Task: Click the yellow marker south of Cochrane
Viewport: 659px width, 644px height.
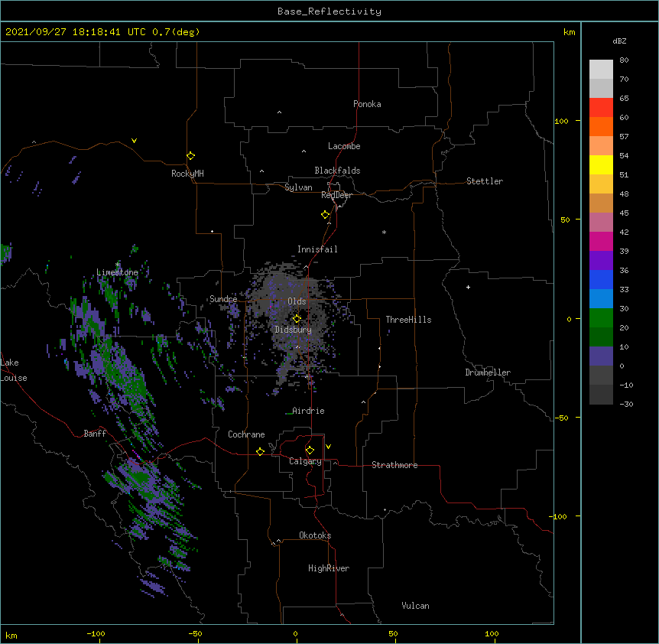Action: point(260,451)
